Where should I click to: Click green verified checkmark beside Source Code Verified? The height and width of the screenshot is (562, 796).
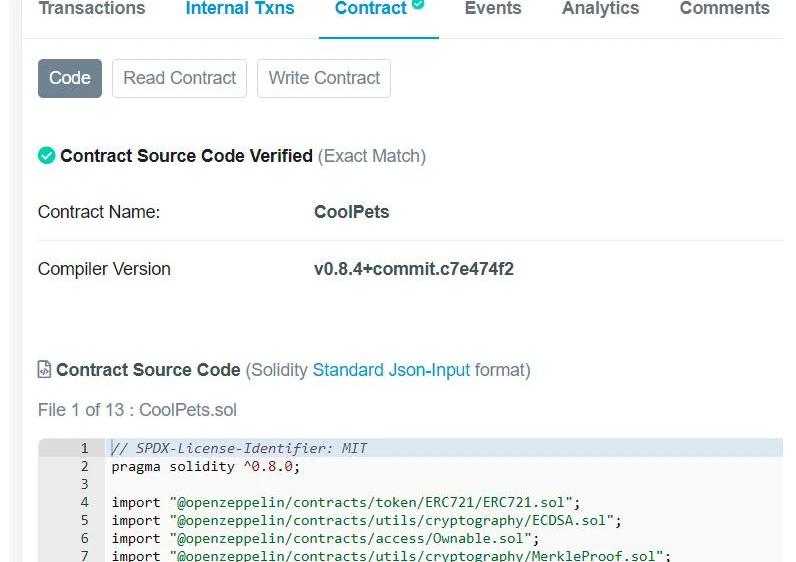(x=46, y=156)
